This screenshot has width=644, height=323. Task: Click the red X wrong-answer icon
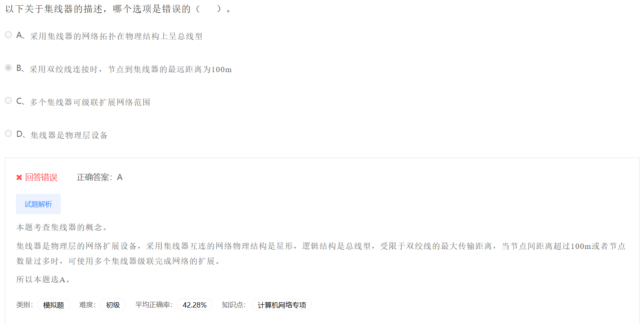tap(19, 177)
